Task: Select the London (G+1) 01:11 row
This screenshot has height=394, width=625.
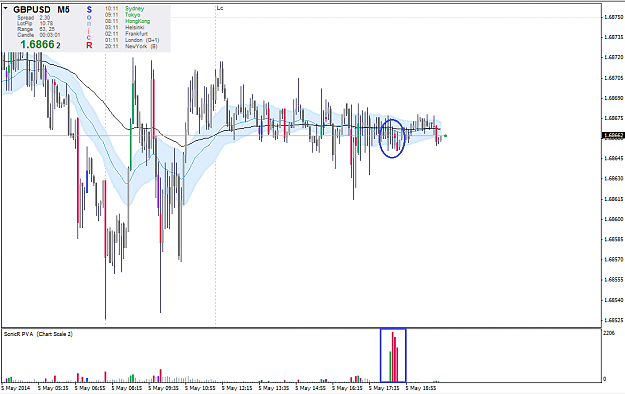Action: point(132,40)
